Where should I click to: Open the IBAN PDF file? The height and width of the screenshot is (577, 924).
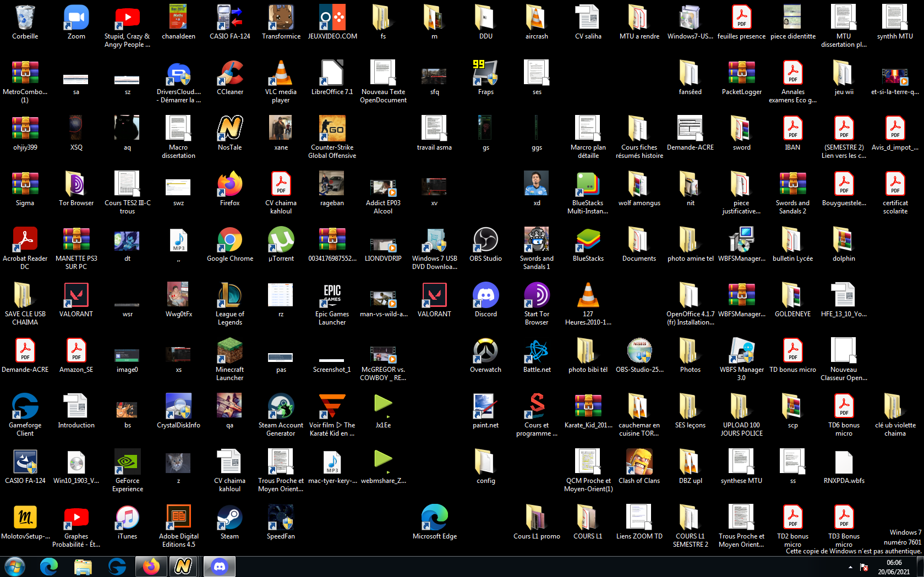tap(792, 133)
